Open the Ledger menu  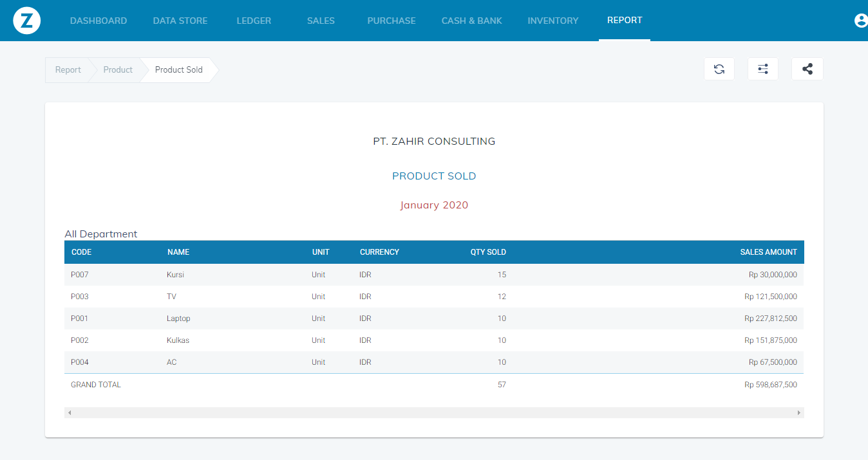click(254, 21)
